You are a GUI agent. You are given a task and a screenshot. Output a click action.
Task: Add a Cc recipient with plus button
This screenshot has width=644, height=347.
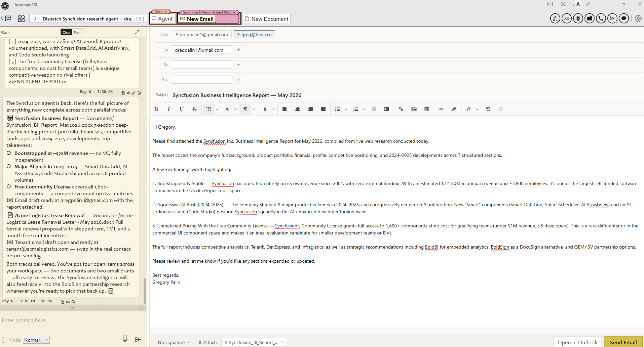click(238, 64)
